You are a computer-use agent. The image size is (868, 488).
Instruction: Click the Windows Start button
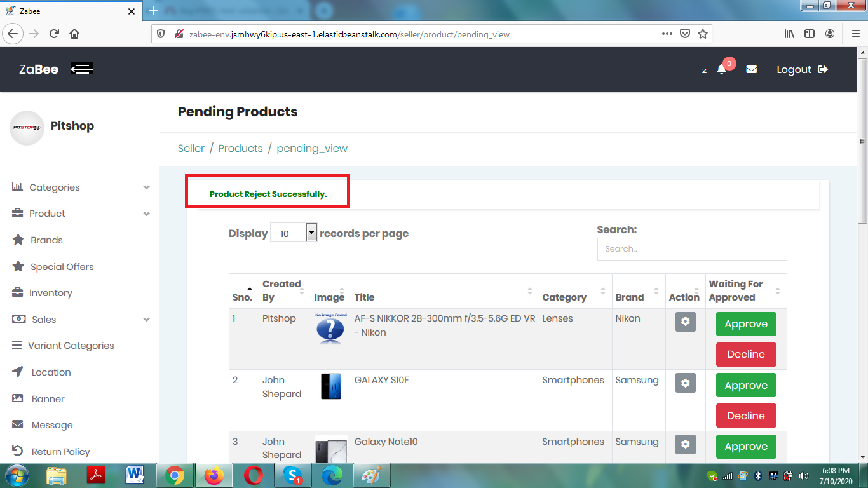point(16,475)
